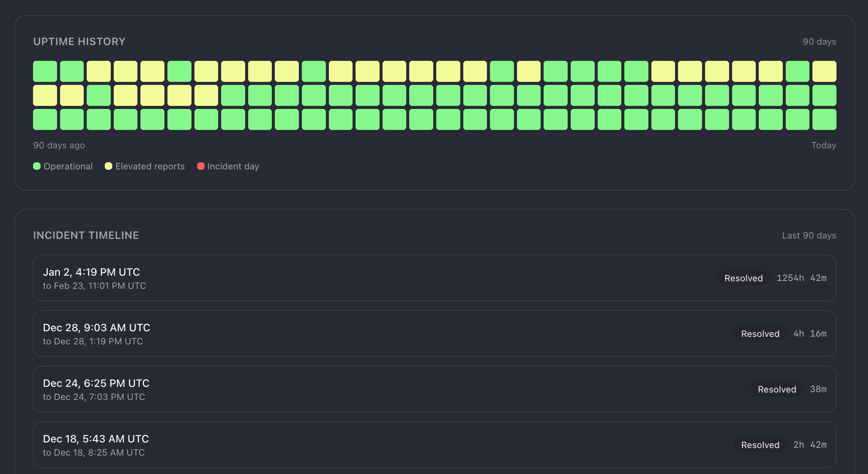
Task: Click the last yellow square in the middle row
Action: pos(206,95)
